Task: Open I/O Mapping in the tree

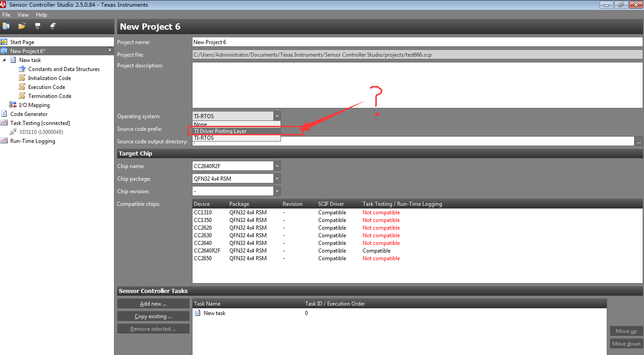Action: click(34, 105)
